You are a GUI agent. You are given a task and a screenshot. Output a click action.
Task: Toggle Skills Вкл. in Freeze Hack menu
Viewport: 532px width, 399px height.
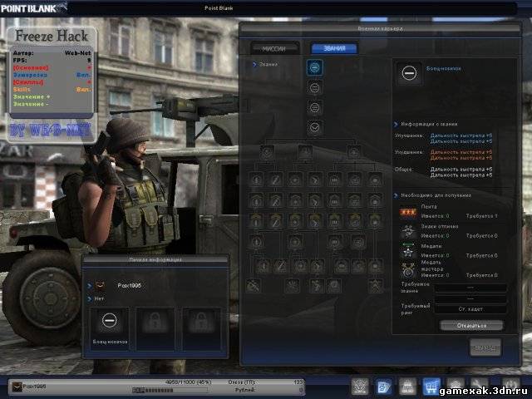52,89
